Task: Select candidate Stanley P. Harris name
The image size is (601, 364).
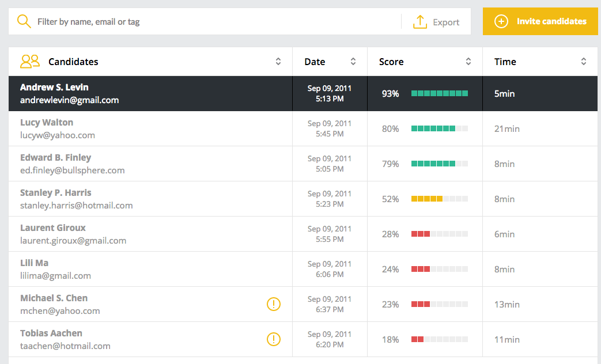Action: pyautogui.click(x=55, y=193)
